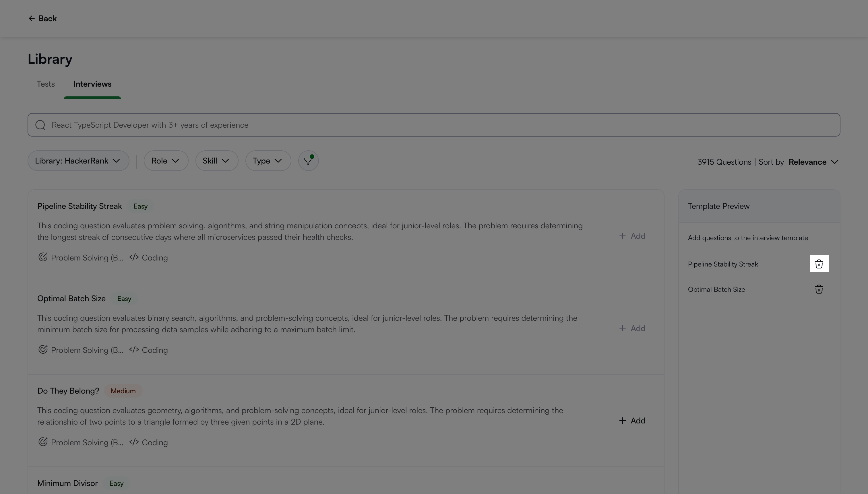
Task: Select the Interviews tab
Action: coord(92,84)
